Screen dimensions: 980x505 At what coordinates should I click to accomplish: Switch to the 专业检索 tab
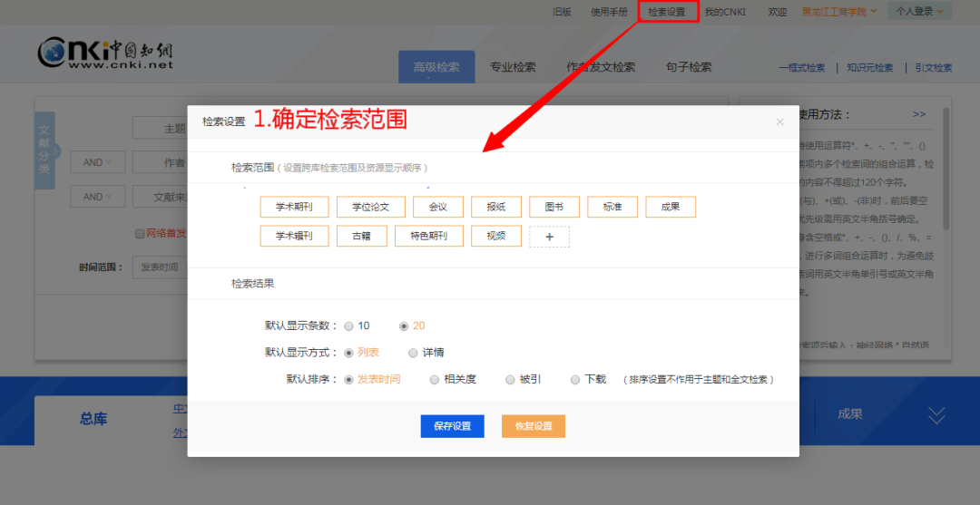click(513, 67)
